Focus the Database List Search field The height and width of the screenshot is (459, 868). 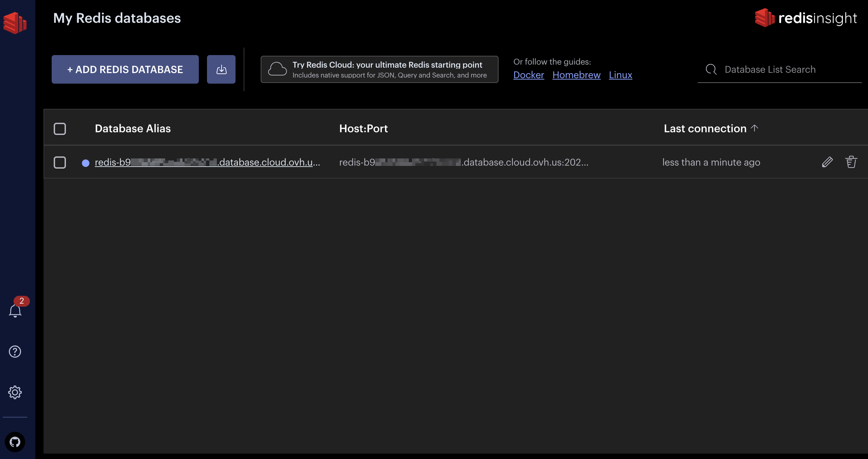click(780, 70)
